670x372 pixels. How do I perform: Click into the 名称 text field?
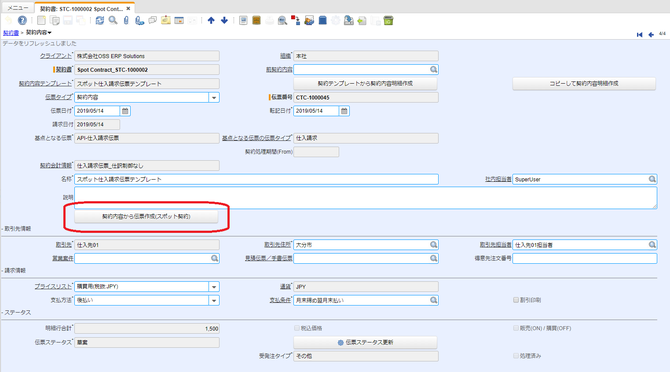coord(256,179)
